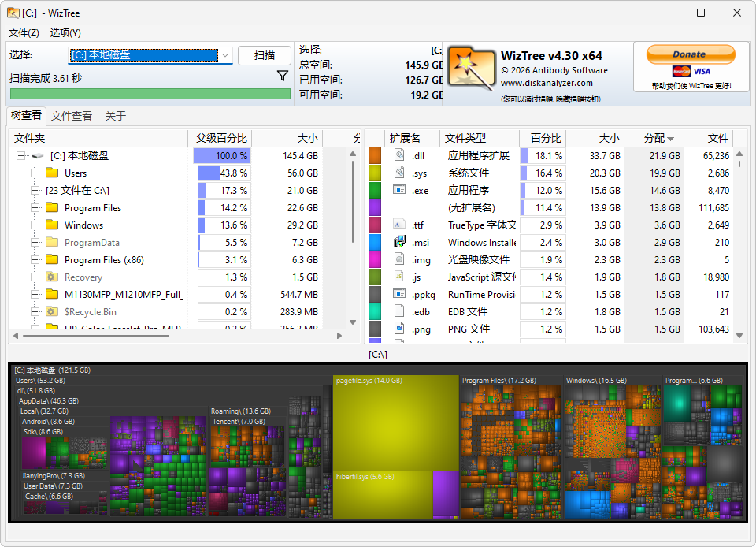756x547 pixels.
Task: Click the Users folder icon
Action: tap(52, 173)
